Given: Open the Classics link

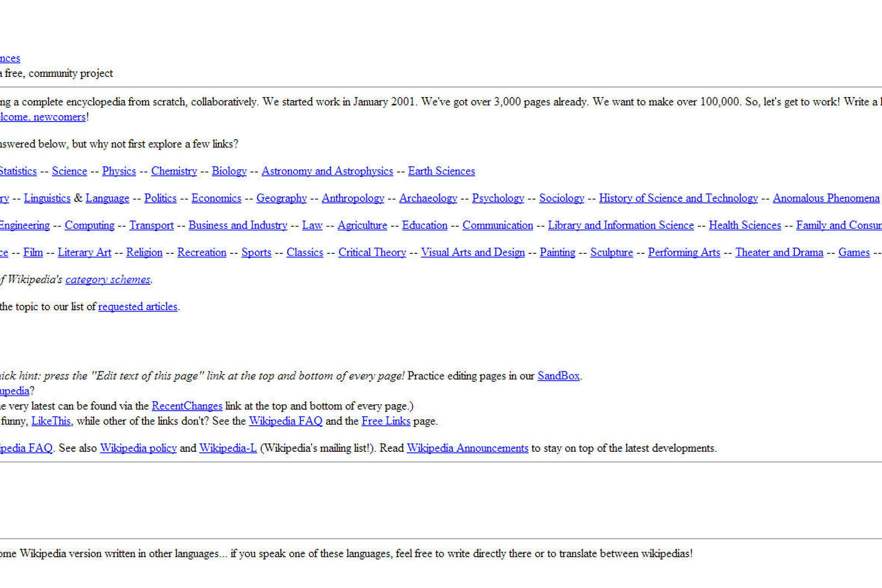Looking at the screenshot, I should 305,252.
